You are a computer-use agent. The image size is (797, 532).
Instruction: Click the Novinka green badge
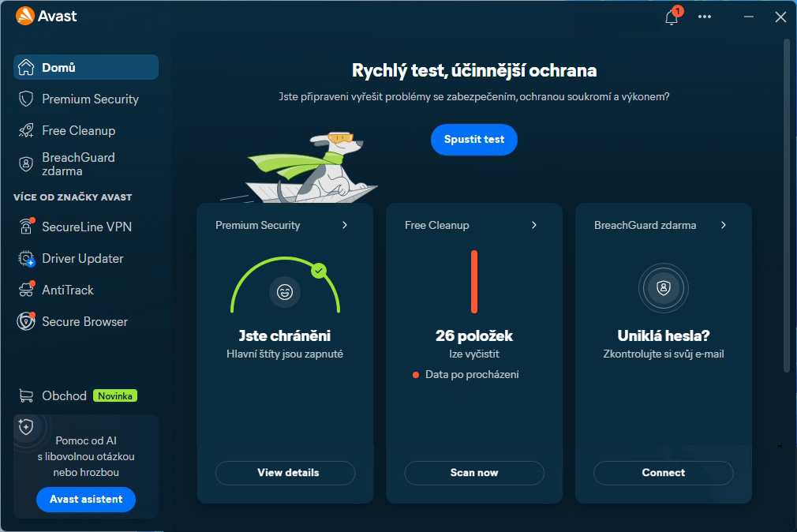115,395
